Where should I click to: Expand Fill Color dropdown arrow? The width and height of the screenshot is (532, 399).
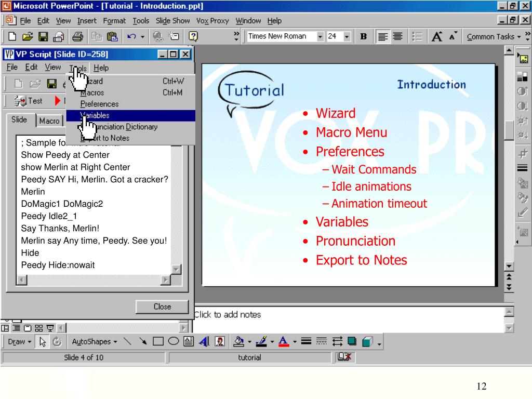(x=250, y=342)
